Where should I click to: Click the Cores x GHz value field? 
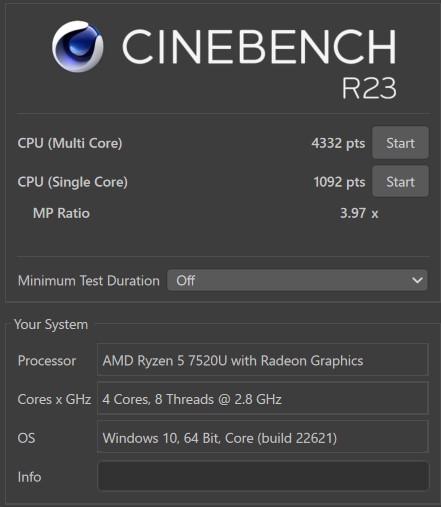pyautogui.click(x=263, y=398)
